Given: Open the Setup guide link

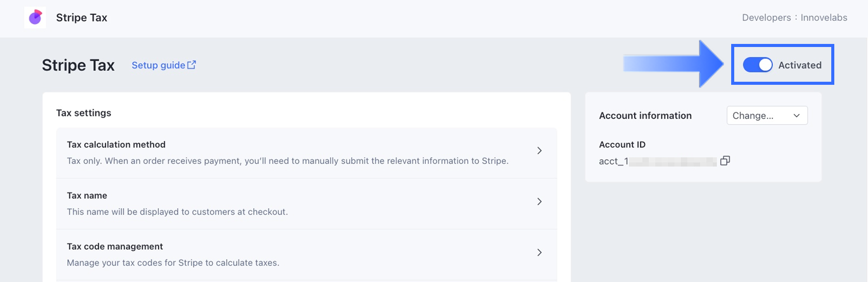Looking at the screenshot, I should coord(158,65).
